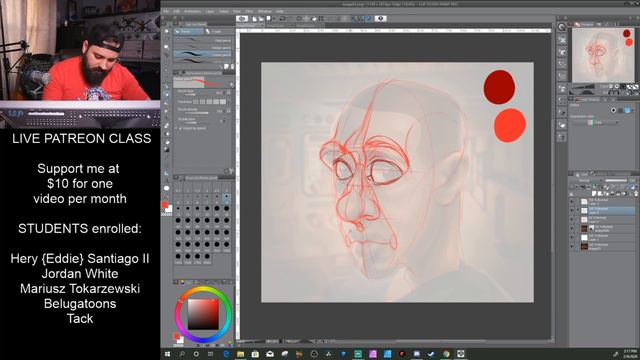The image size is (640, 360).
Task: Open the Filter menu
Action: pyautogui.click(x=249, y=11)
